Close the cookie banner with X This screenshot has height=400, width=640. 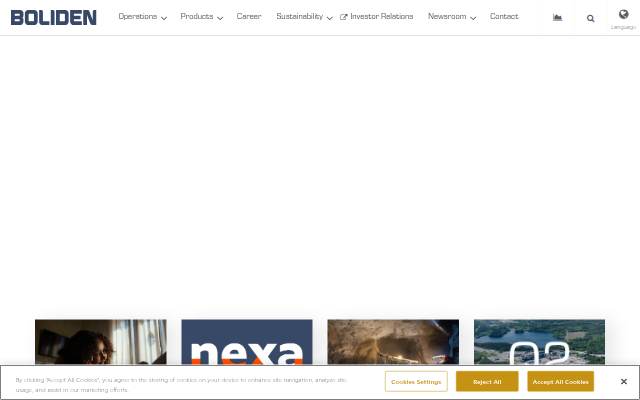[623, 381]
